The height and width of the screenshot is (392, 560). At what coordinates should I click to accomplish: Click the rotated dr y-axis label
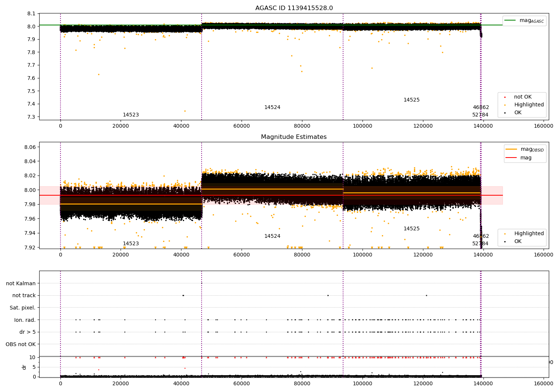click(x=24, y=367)
